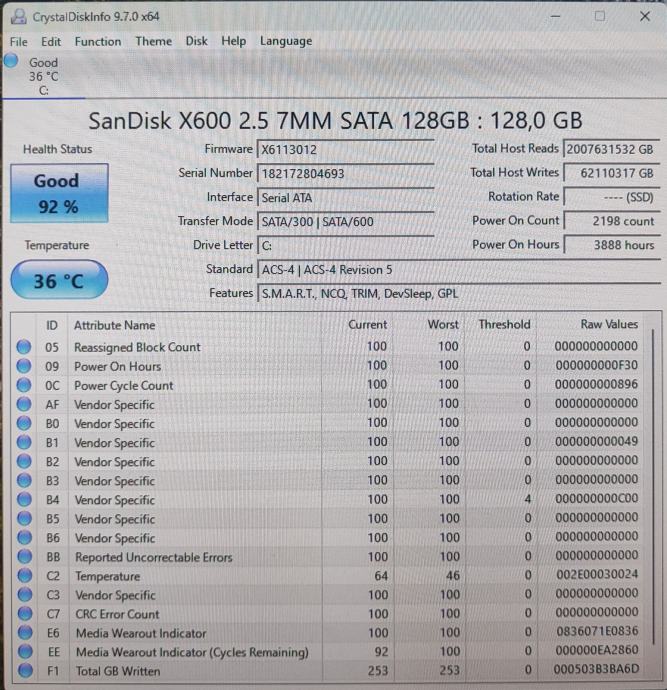Screen dimensions: 667x690
Task: Click the Features field listing S.M.A.R.T.
Action: point(458,294)
